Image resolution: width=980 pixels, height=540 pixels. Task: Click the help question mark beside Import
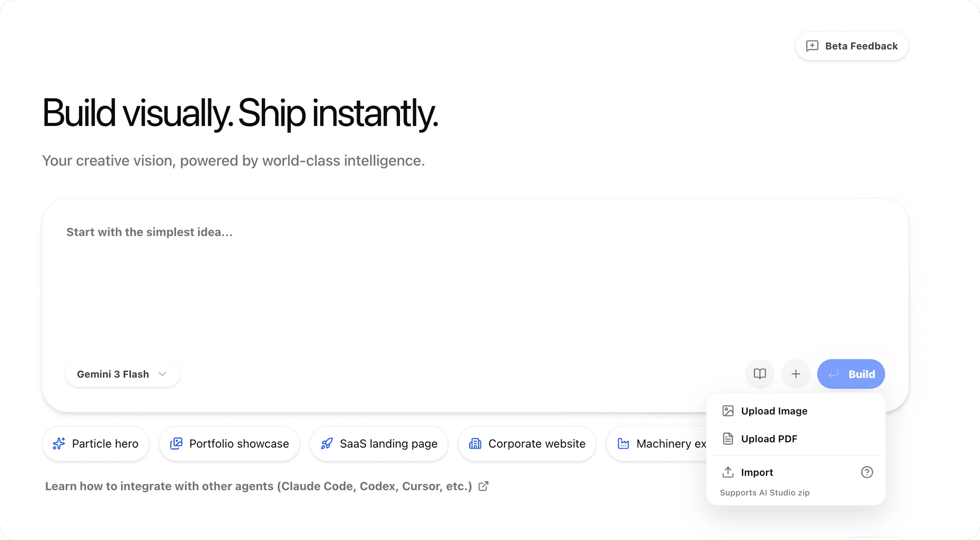[x=867, y=472]
